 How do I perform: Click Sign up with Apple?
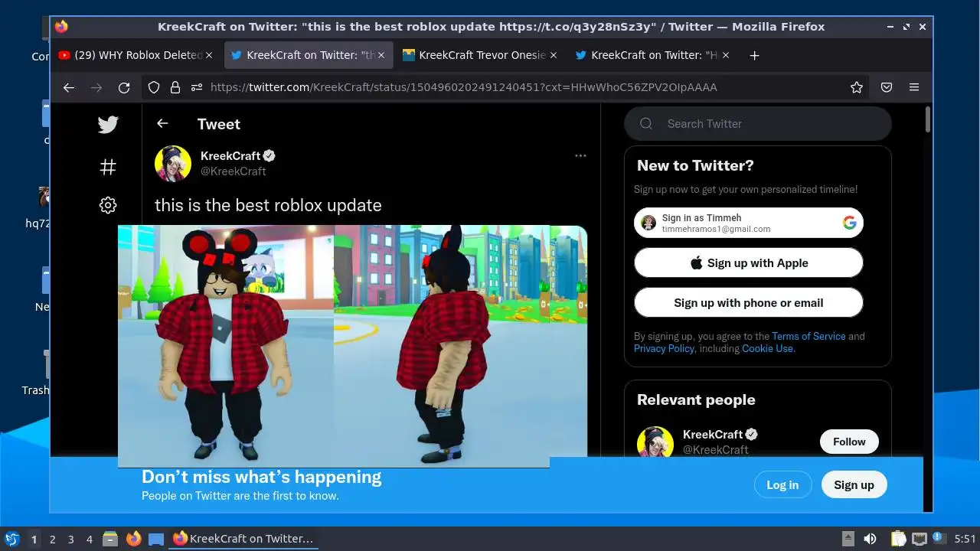coord(749,262)
